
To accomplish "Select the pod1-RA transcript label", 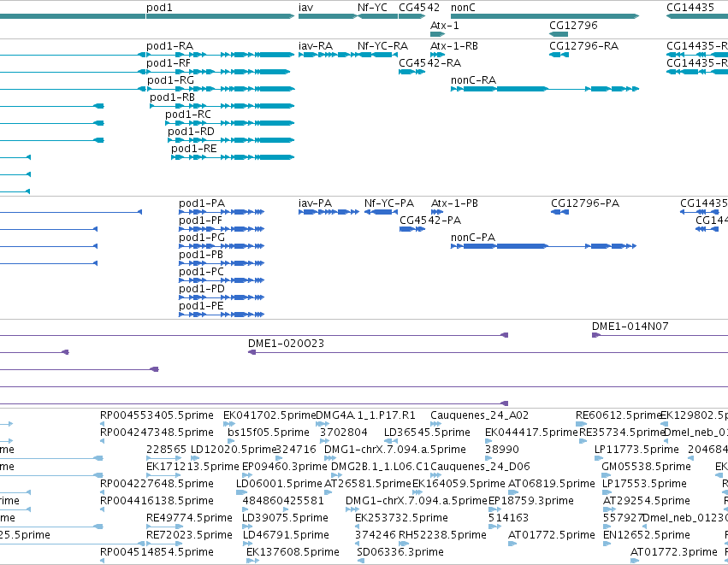I will coord(170,46).
